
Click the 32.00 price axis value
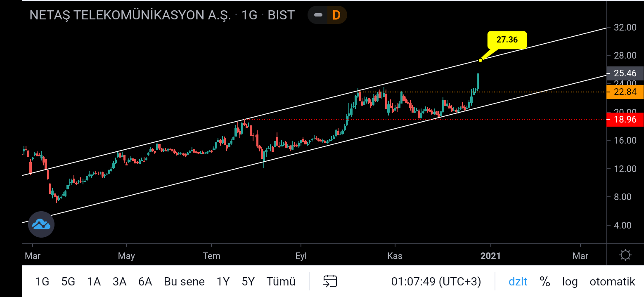pyautogui.click(x=625, y=27)
